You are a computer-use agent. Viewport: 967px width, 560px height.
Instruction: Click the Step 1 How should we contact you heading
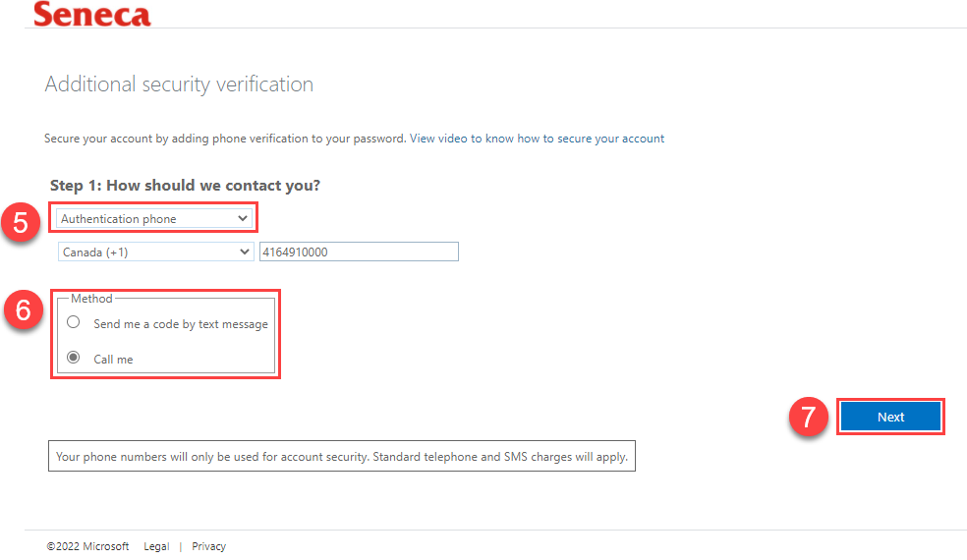click(185, 186)
